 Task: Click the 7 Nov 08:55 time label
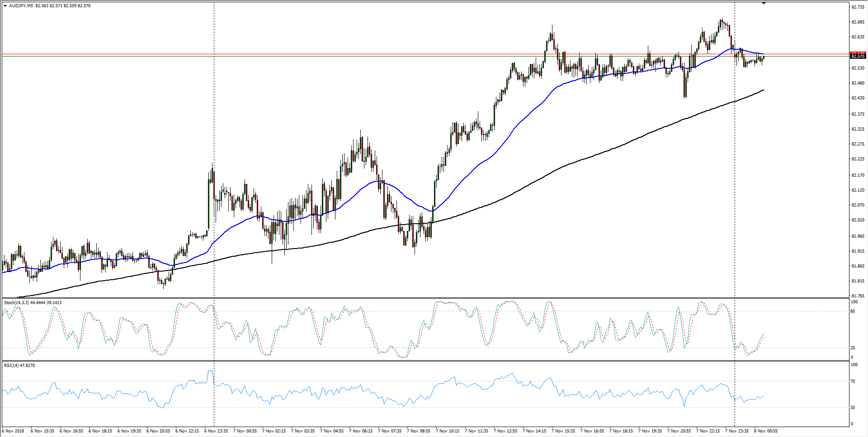(419, 431)
